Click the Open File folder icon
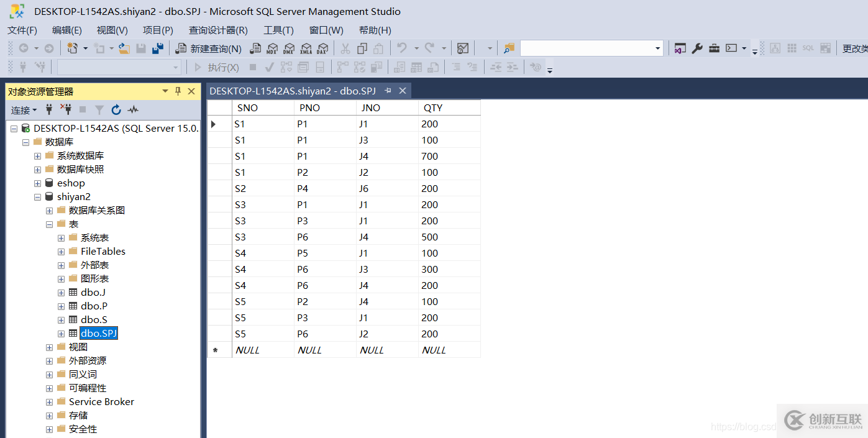Viewport: 868px width, 438px height. point(124,48)
